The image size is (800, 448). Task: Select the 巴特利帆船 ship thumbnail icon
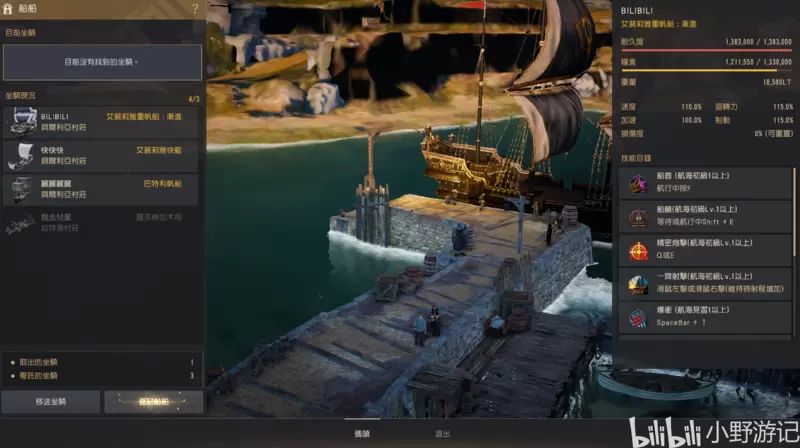point(21,189)
